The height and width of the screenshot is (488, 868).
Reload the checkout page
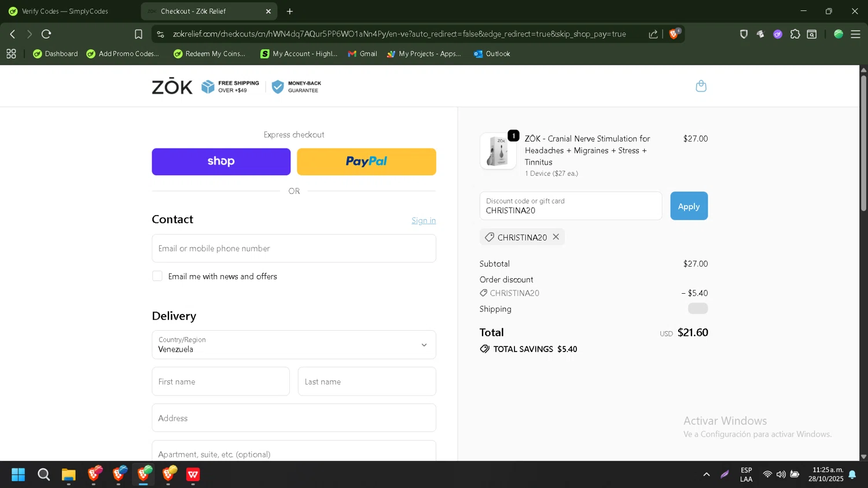(46, 34)
